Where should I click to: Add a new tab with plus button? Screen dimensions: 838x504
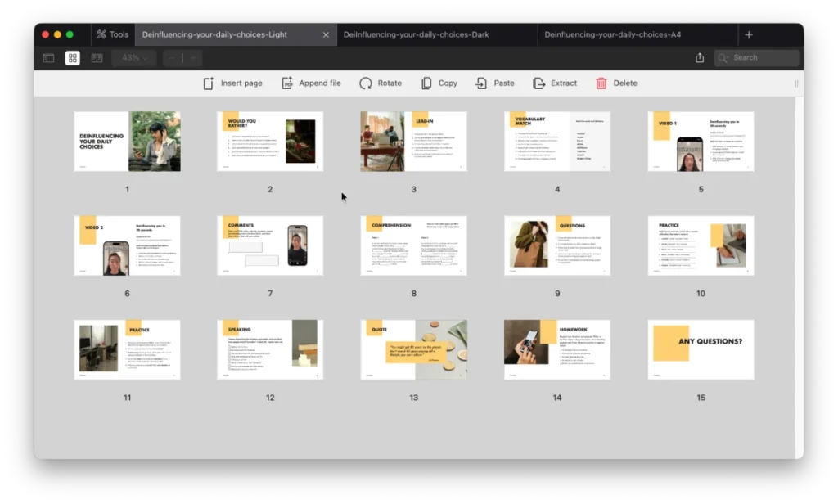point(749,34)
